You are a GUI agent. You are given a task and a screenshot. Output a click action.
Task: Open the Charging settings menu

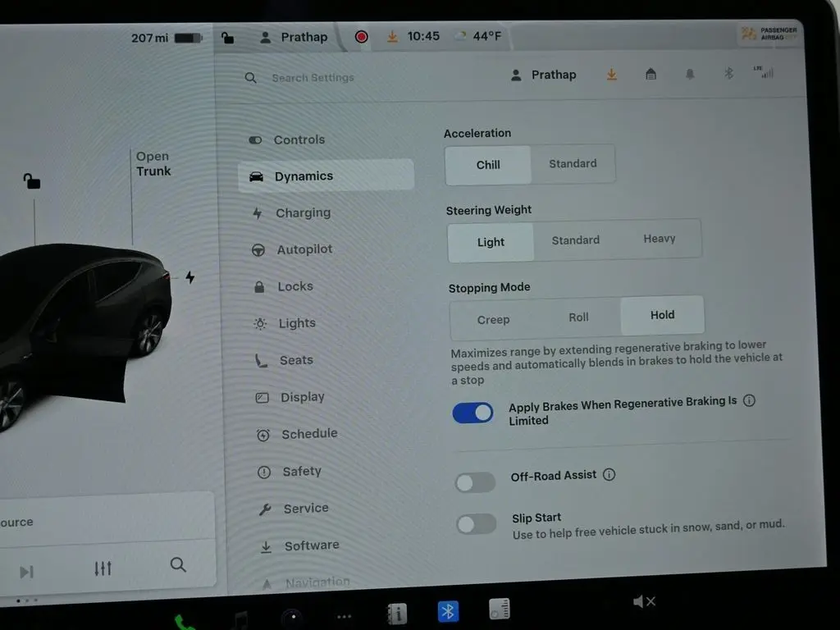click(x=303, y=213)
